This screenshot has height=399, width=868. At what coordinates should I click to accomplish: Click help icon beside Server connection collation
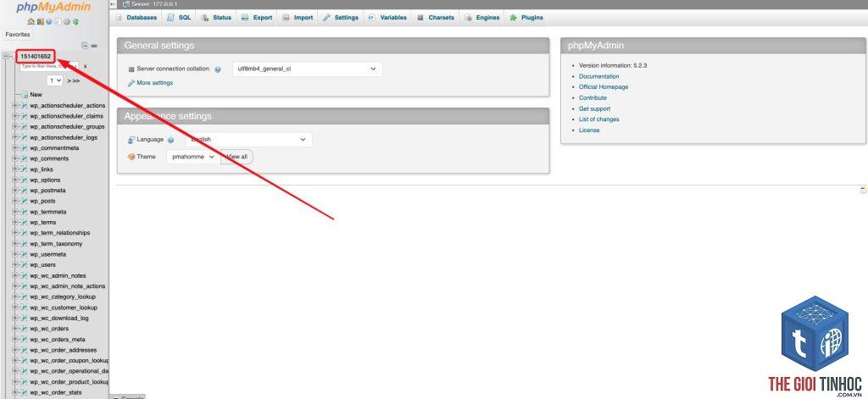pyautogui.click(x=218, y=69)
